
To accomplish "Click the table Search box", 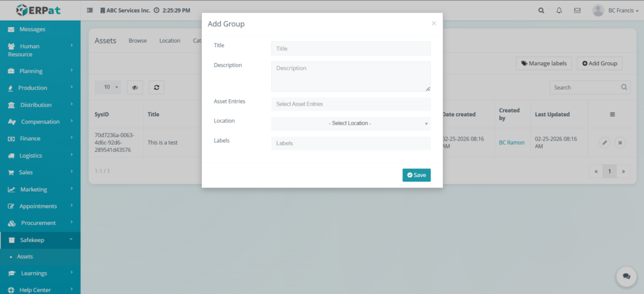I will click(x=590, y=87).
